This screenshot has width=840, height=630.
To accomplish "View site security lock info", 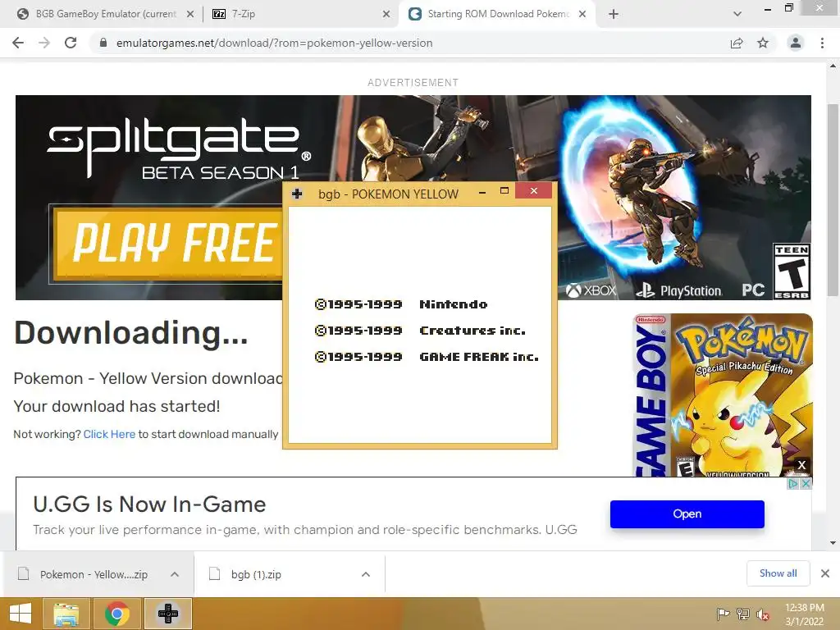I will pos(103,43).
